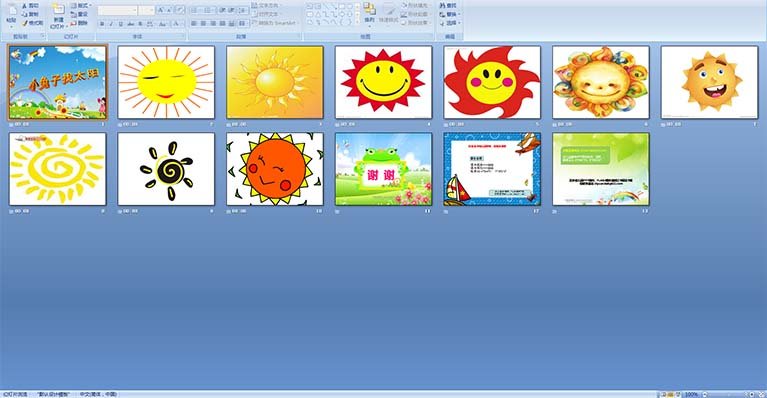Image resolution: width=767 pixels, height=398 pixels.
Task: Toggle Center text alignment
Action: pyautogui.click(x=203, y=23)
